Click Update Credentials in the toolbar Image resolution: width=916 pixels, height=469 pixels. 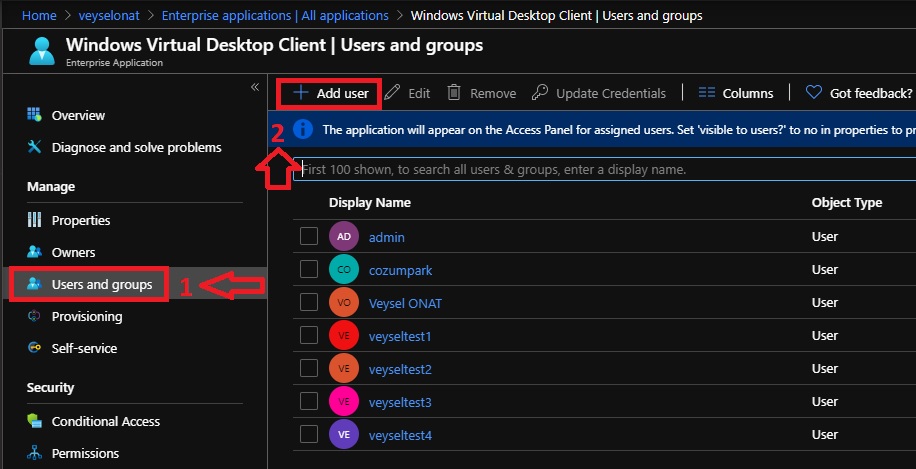tap(599, 93)
